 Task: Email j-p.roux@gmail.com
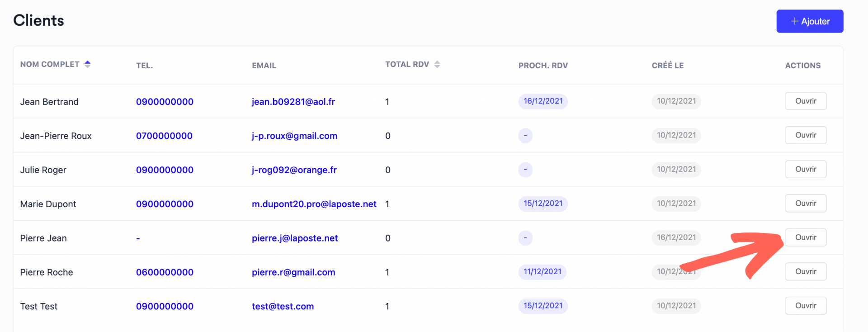pos(294,136)
